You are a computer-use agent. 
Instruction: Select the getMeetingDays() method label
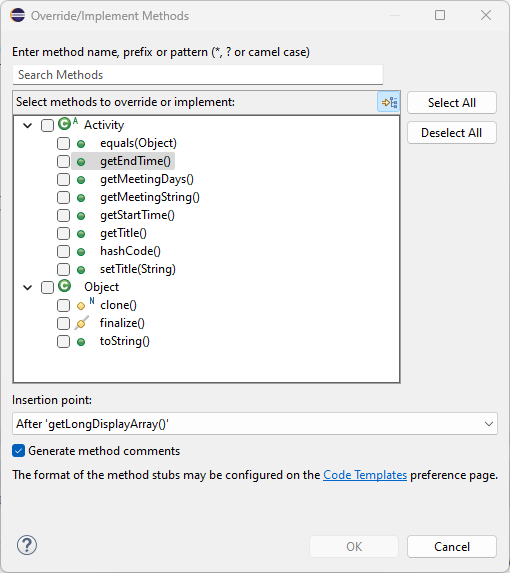(x=147, y=179)
